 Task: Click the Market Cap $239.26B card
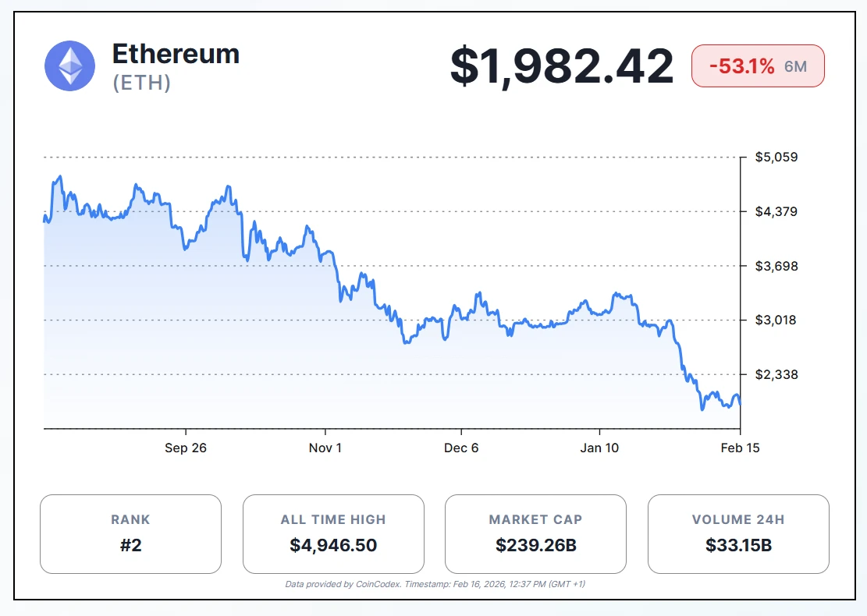535,533
